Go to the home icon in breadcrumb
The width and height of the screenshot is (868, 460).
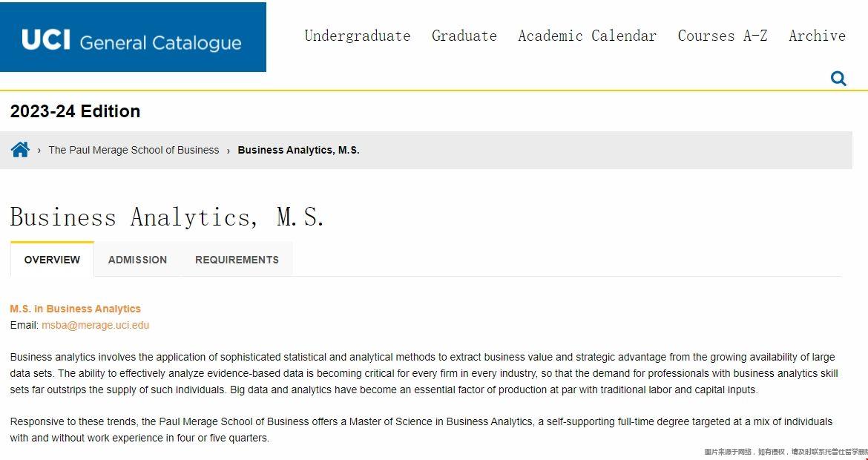click(20, 149)
